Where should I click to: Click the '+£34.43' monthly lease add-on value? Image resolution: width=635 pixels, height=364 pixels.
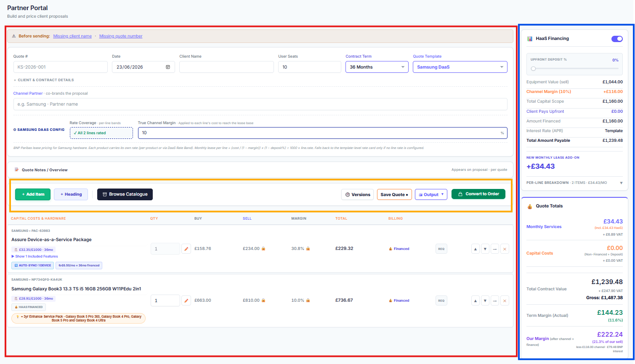pyautogui.click(x=540, y=166)
